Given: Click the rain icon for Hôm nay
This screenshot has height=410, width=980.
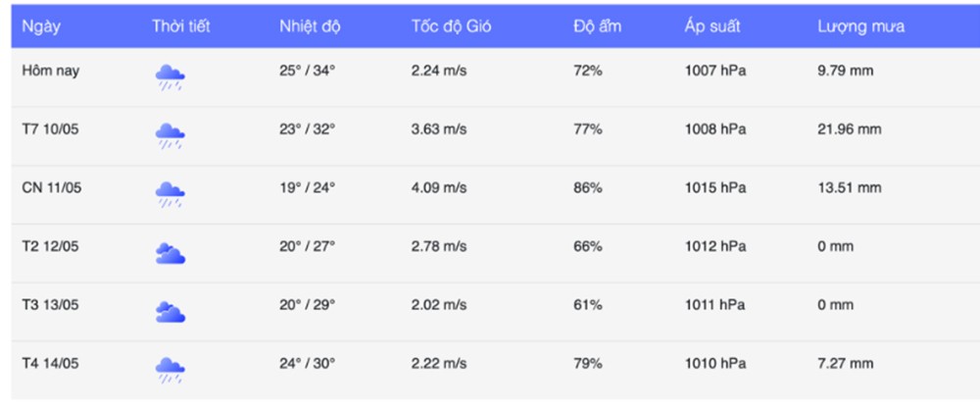Looking at the screenshot, I should (x=170, y=77).
